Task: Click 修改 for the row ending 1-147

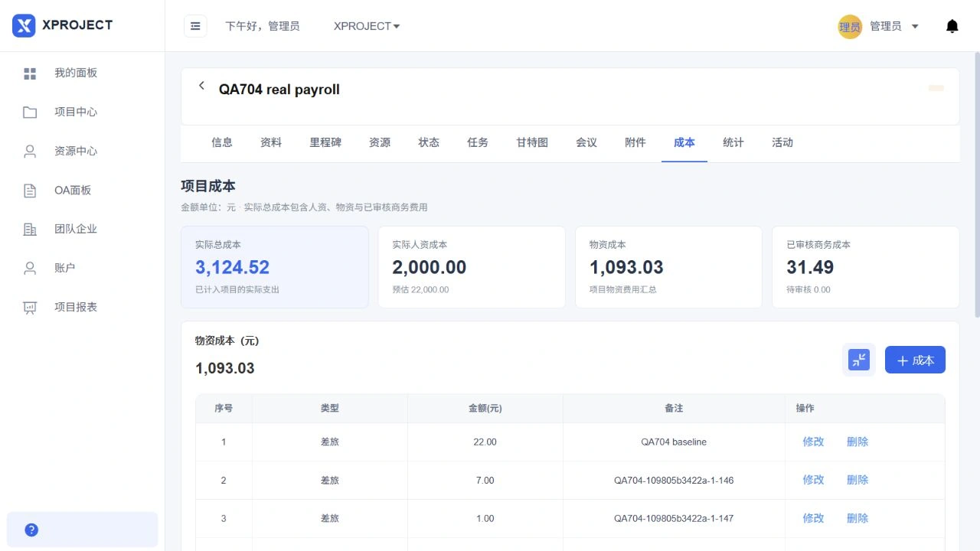Action: click(x=813, y=518)
